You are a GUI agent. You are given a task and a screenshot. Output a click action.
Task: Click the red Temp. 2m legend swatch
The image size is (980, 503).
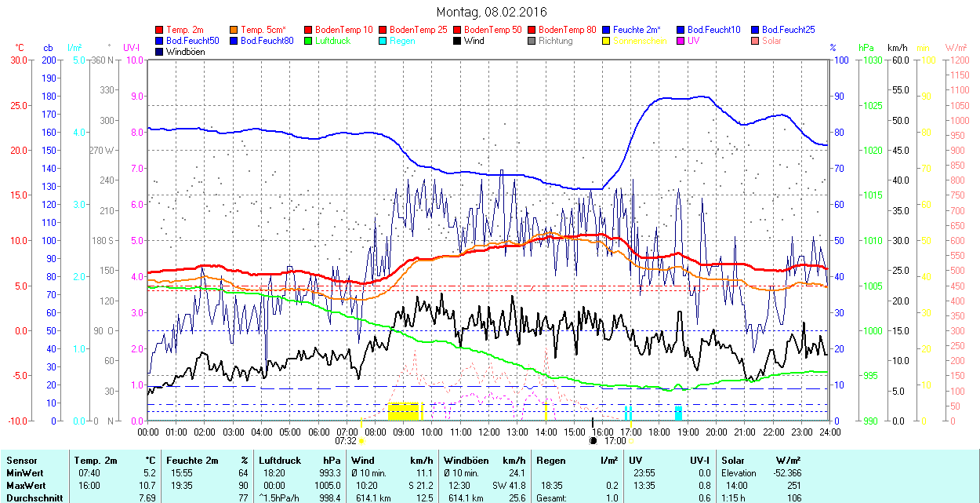160,30
